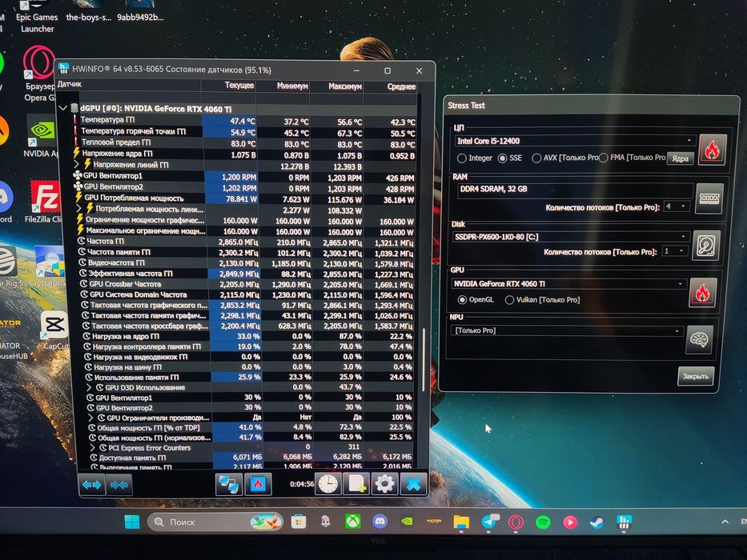The height and width of the screenshot is (560, 747).
Task: Open the remote network monitors icon in HWiNFO
Action: click(x=229, y=484)
